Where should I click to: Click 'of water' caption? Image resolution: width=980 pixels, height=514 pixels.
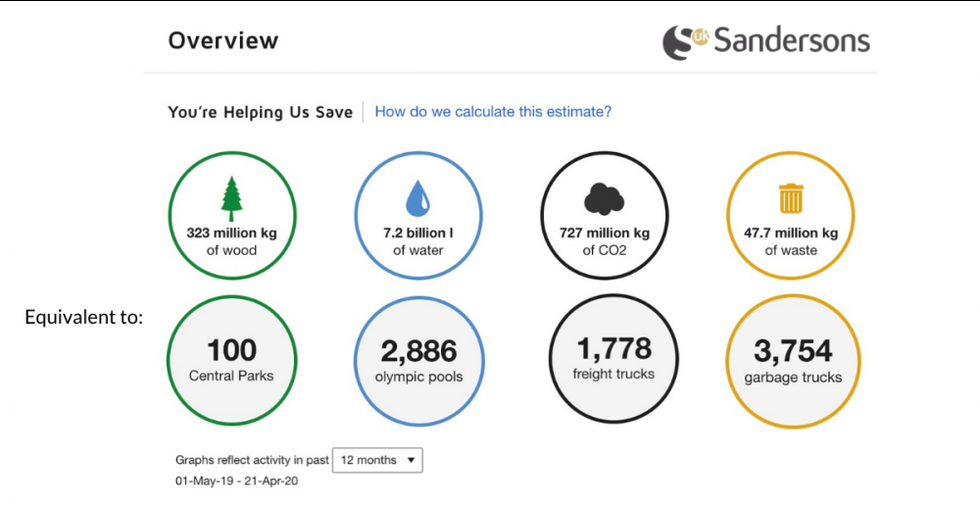point(418,250)
